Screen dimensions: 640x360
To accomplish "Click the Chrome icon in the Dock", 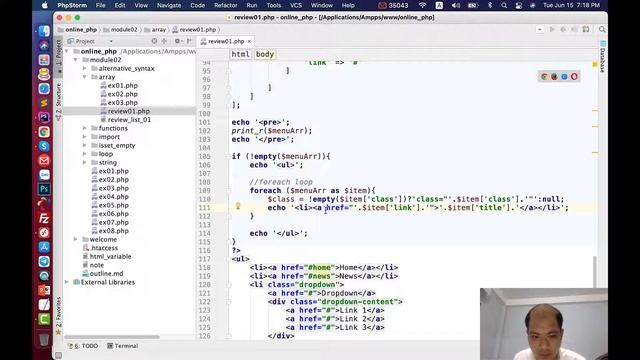I will coord(44,131).
